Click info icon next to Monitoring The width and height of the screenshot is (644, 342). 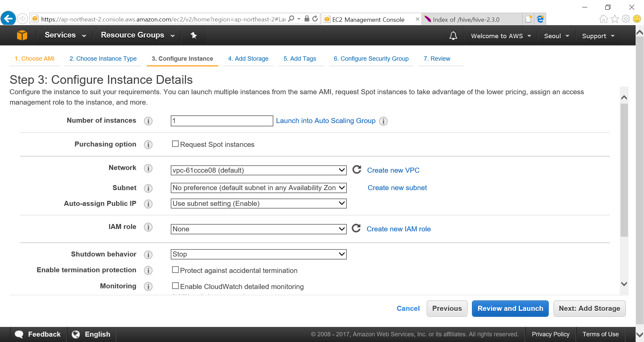pos(148,286)
